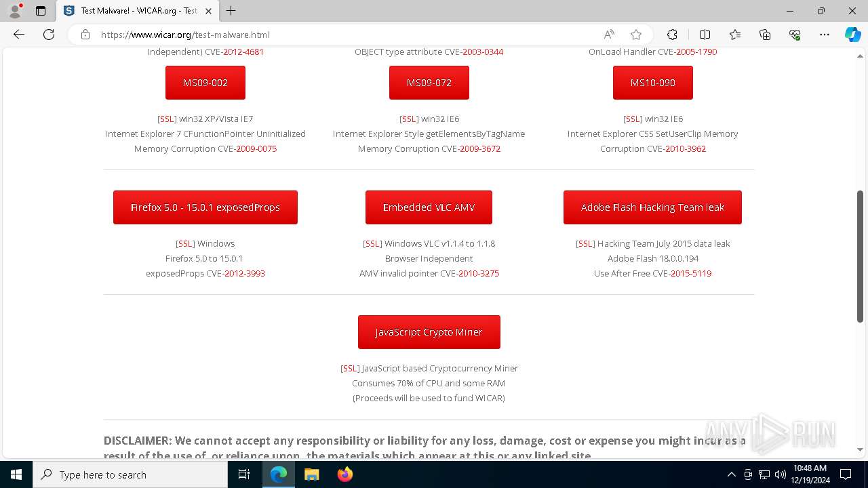
Task: Open File Explorer from the taskbar
Action: 311,474
